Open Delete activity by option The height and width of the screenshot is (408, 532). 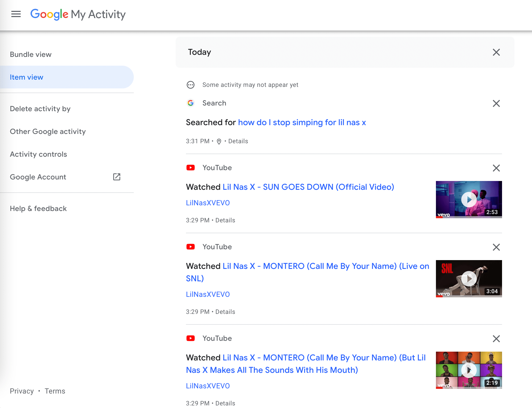click(x=40, y=109)
